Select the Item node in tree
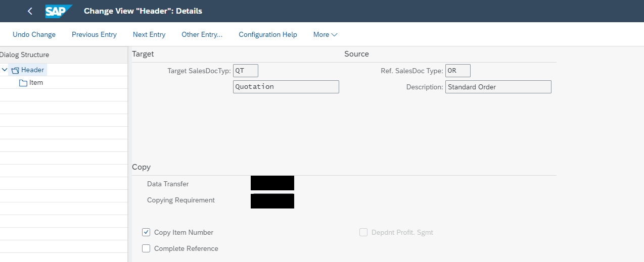This screenshot has height=262, width=644. (x=36, y=83)
